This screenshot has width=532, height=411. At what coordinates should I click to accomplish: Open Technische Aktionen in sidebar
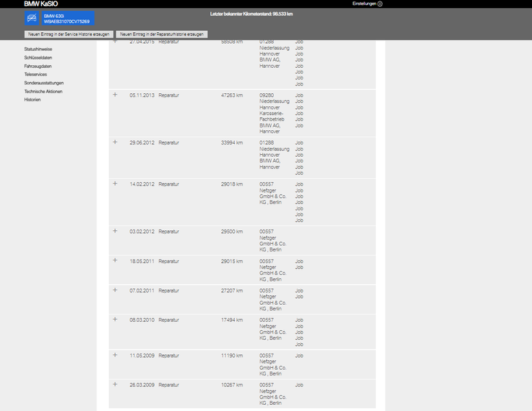coord(43,91)
